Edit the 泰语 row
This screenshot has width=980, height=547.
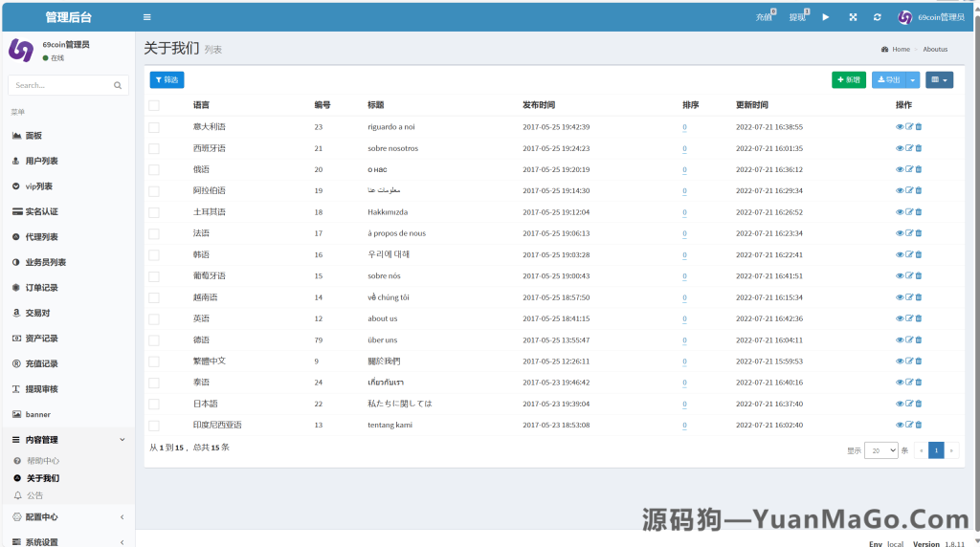pos(909,383)
